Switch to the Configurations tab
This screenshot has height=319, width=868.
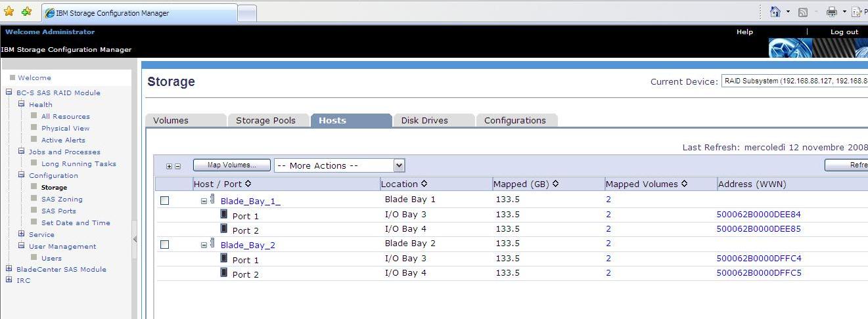(x=516, y=120)
